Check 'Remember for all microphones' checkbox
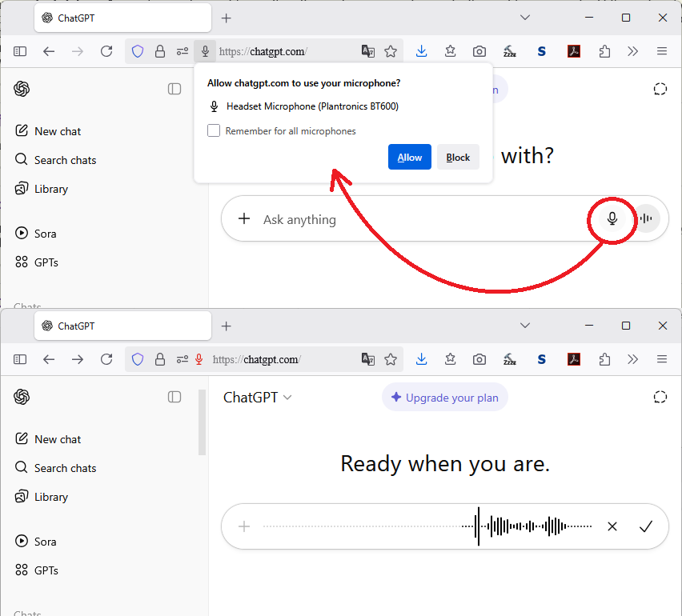 pyautogui.click(x=214, y=130)
